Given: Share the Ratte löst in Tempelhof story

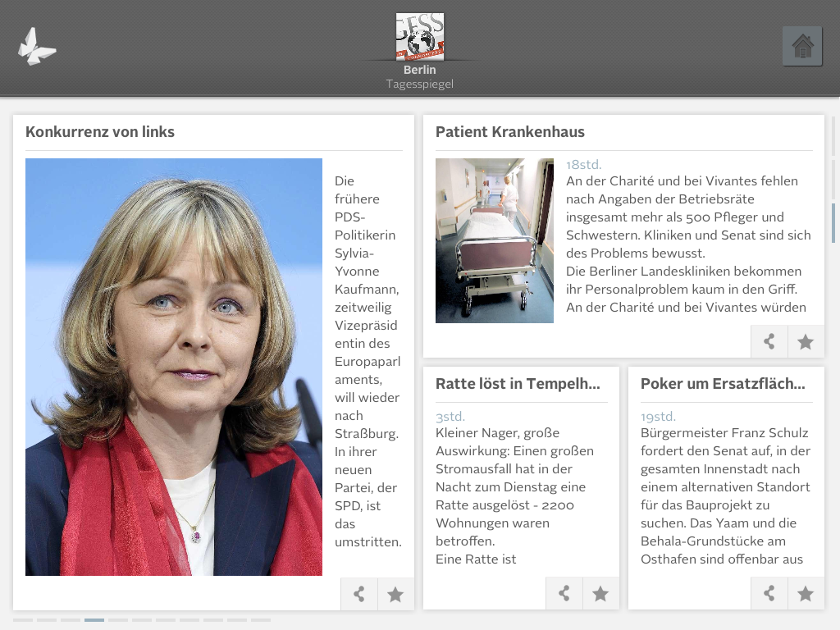Looking at the screenshot, I should click(564, 593).
